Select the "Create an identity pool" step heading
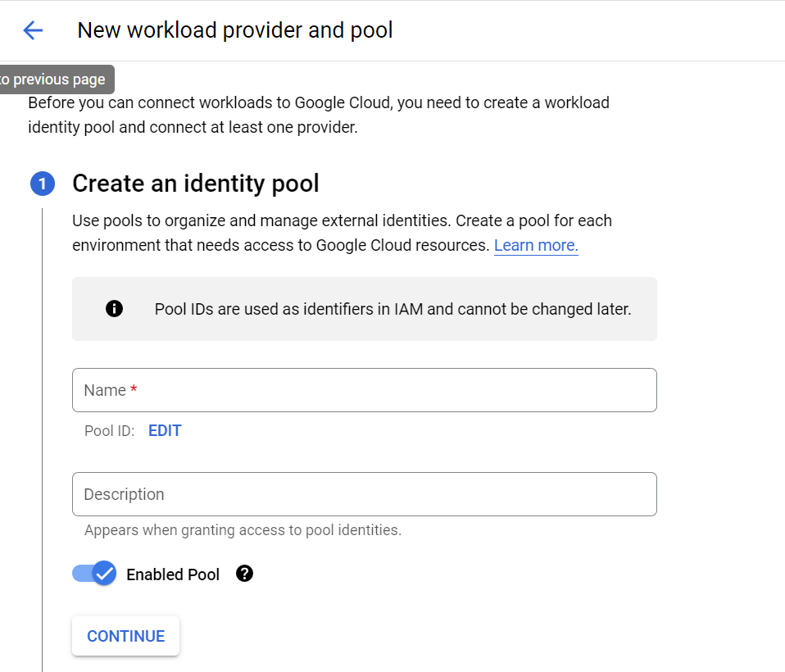785x672 pixels. click(196, 184)
